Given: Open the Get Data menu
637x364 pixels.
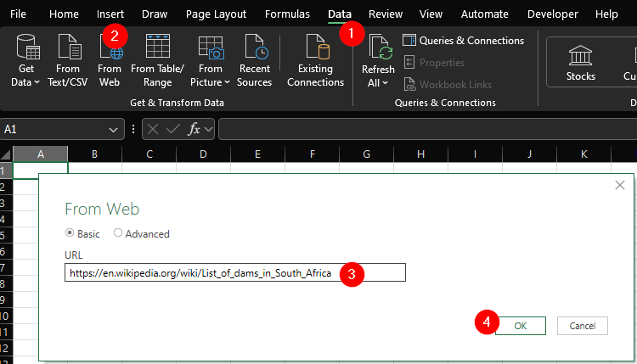Looking at the screenshot, I should [25, 60].
